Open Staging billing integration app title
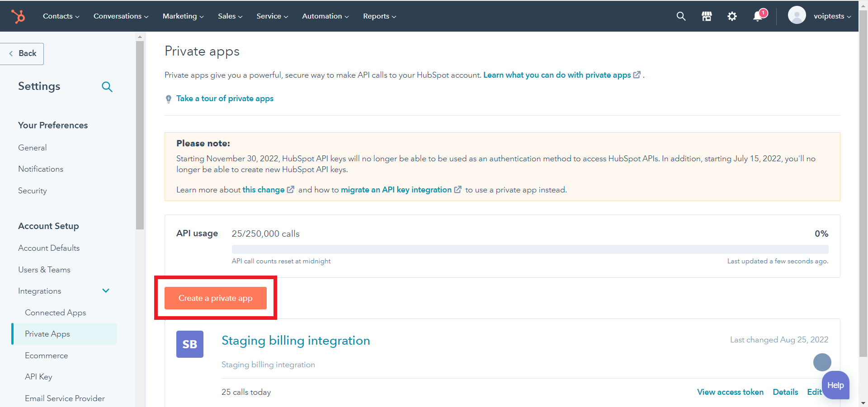This screenshot has width=868, height=407. pos(296,341)
